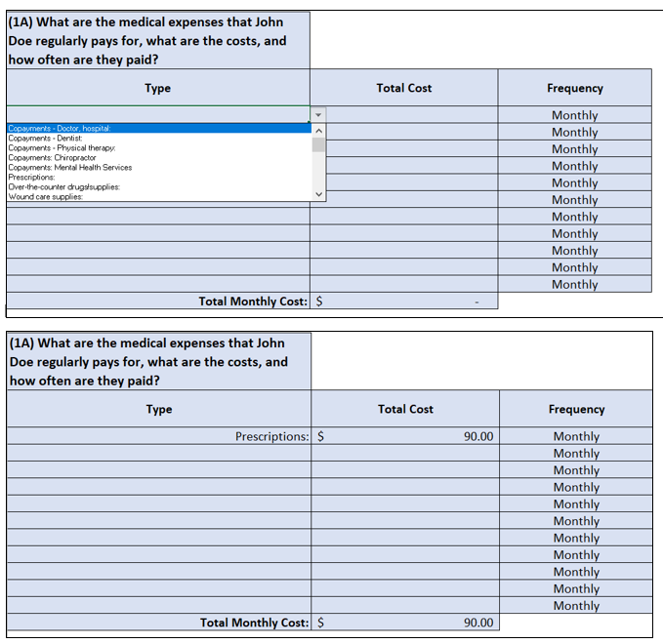This screenshot has width=663, height=644.
Task: Select "Copayments - Doctor, hospital:" option
Action: point(159,128)
